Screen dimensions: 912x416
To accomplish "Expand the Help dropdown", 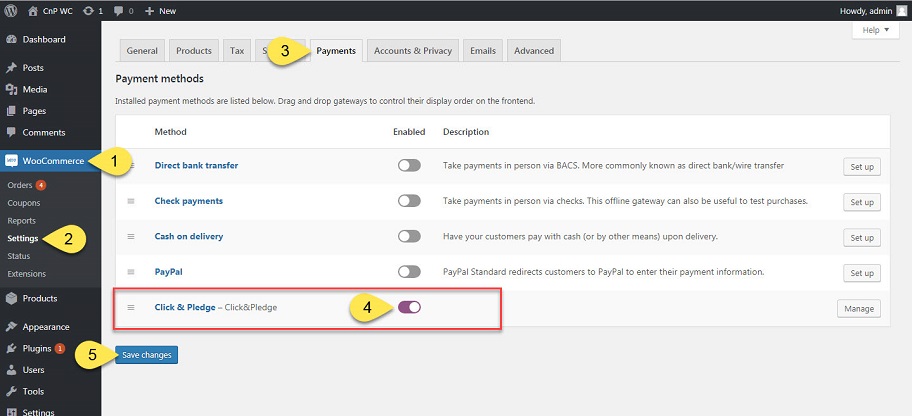I will point(875,30).
